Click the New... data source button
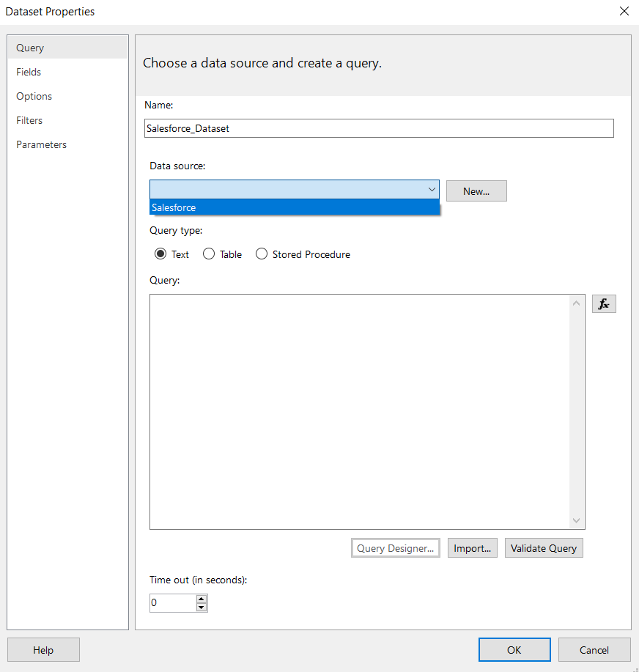This screenshot has height=672, width=639. click(476, 191)
